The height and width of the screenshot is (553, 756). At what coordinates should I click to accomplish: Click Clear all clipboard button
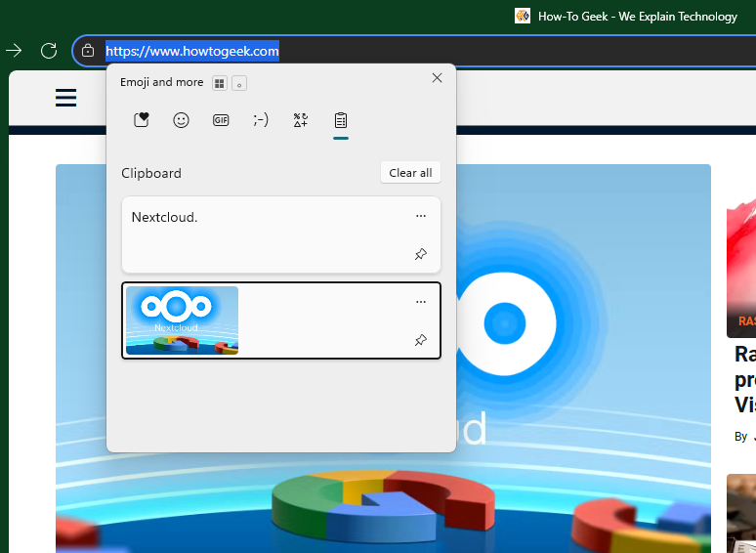click(x=410, y=173)
